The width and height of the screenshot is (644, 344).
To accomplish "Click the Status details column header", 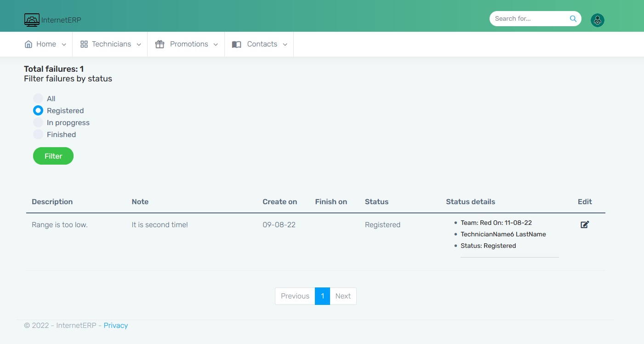I will 470,201.
